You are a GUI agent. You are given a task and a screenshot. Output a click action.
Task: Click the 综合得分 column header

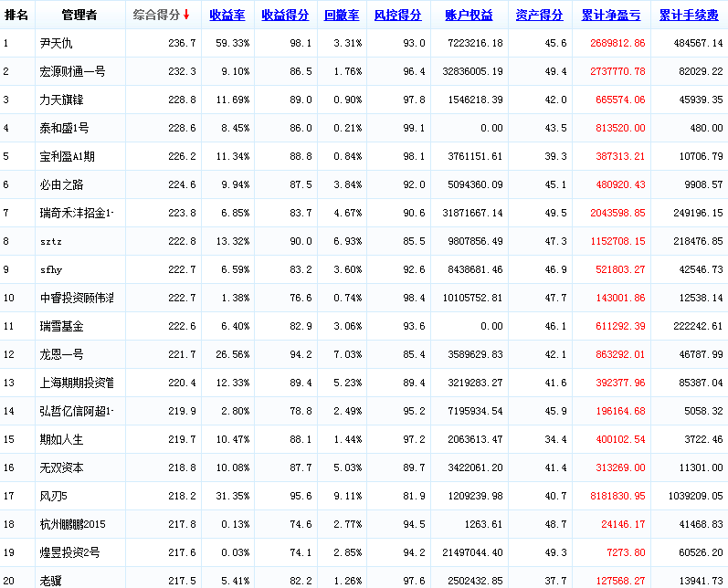point(156,16)
